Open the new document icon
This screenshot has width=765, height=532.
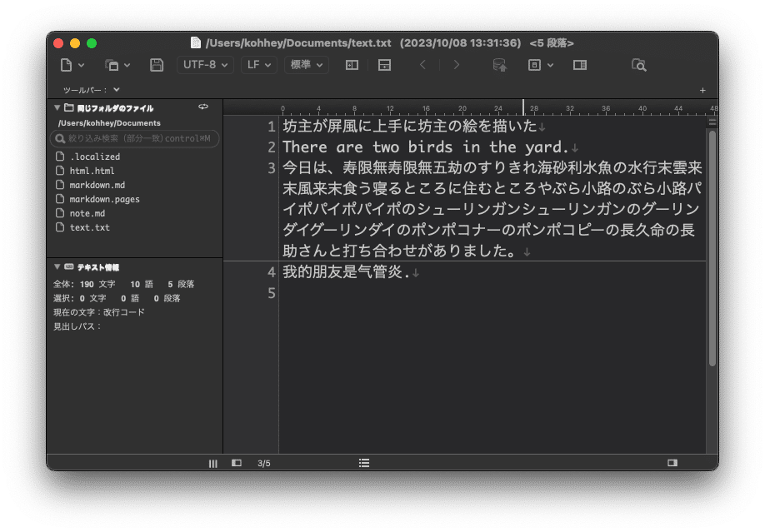pos(67,65)
